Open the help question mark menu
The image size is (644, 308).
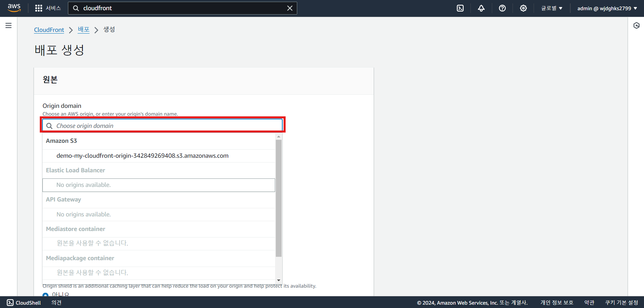(x=502, y=8)
